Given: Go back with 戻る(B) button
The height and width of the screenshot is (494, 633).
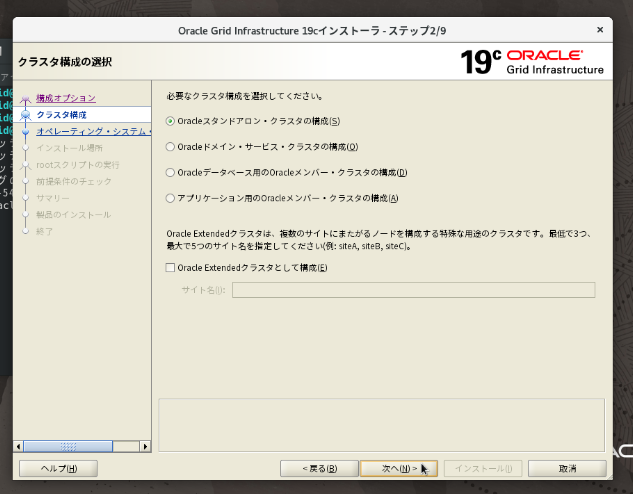Looking at the screenshot, I should pos(319,469).
